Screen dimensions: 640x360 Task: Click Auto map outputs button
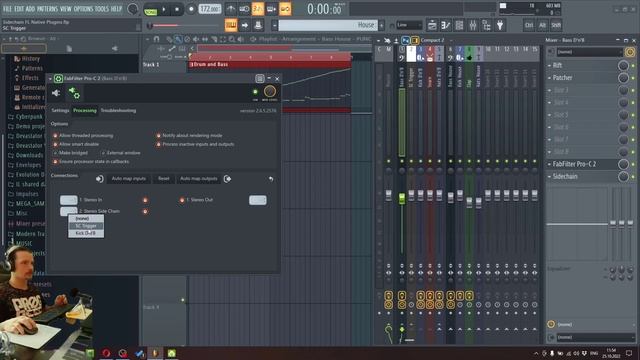pos(199,179)
